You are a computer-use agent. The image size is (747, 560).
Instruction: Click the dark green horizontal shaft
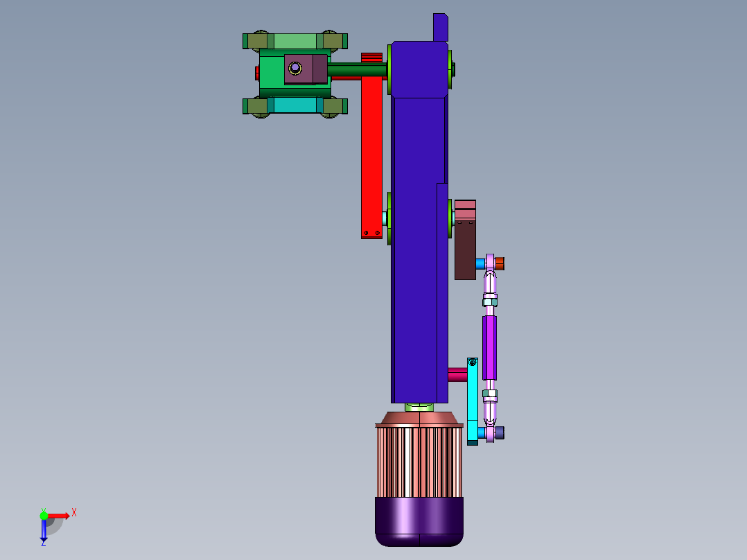coord(357,70)
